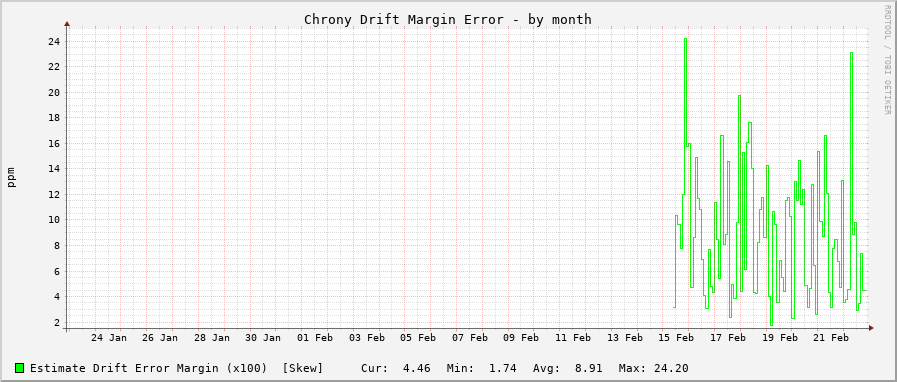Viewport: 897px width, 382px height.
Task: Click the y-axis value '24'
Action: tap(54, 41)
